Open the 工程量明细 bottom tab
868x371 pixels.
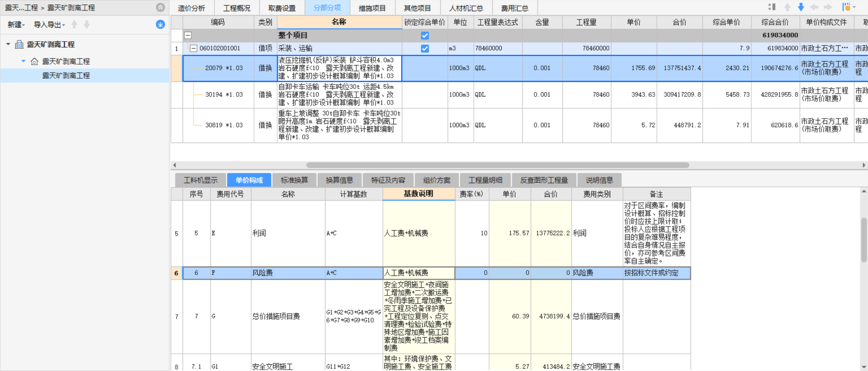[x=485, y=180]
